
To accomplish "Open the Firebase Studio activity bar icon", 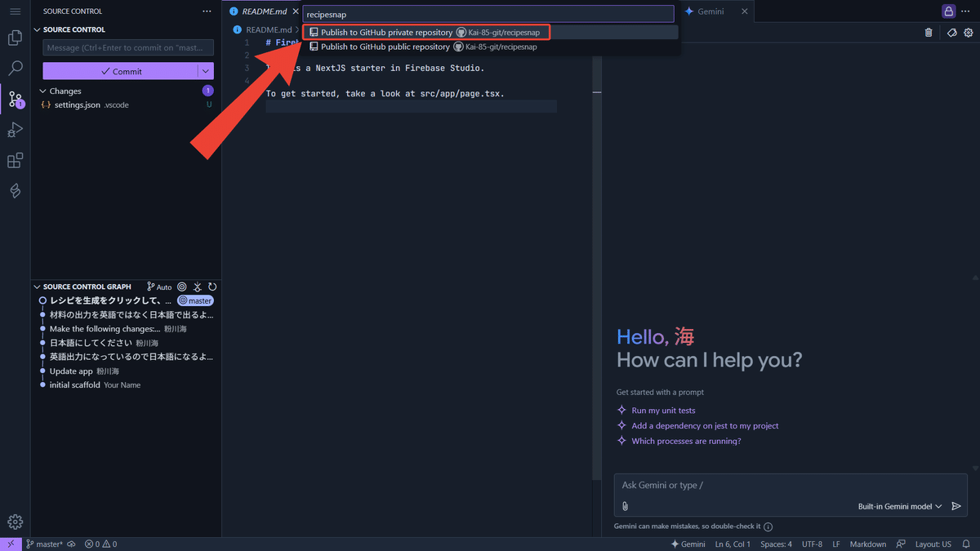I will click(x=15, y=191).
